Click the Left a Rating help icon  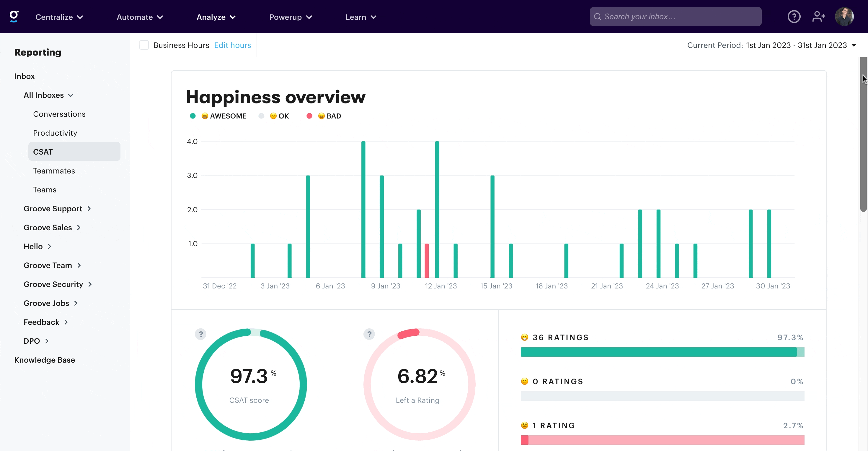click(x=369, y=334)
